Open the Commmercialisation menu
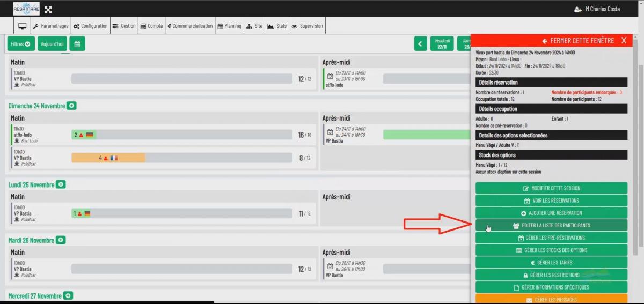Viewport: 644px width, 304px height. point(190,26)
